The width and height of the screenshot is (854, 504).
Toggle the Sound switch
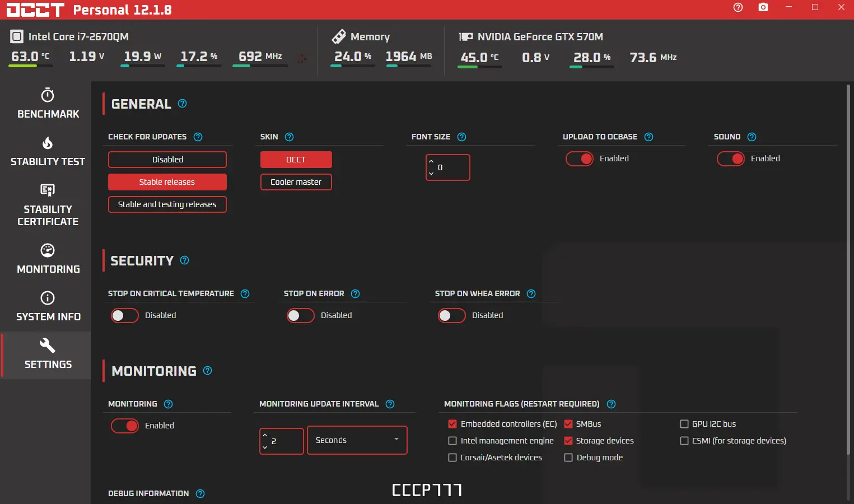click(x=731, y=159)
